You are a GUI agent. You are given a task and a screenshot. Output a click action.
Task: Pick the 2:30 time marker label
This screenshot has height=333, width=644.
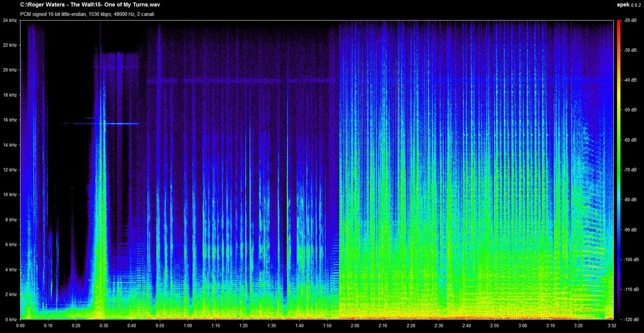(x=439, y=325)
